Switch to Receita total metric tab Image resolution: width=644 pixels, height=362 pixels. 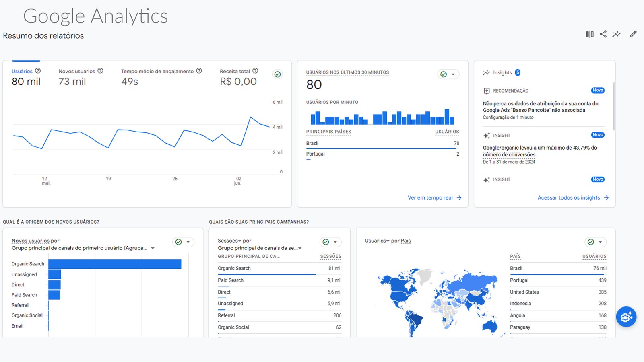click(x=235, y=71)
